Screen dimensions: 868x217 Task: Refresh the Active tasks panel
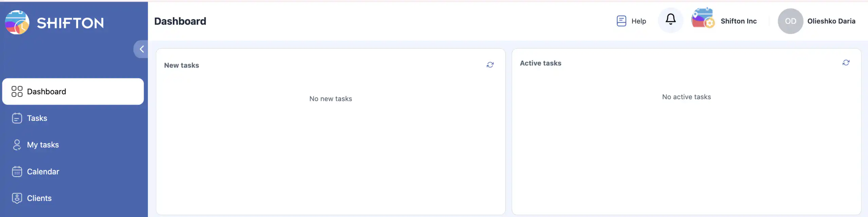846,63
